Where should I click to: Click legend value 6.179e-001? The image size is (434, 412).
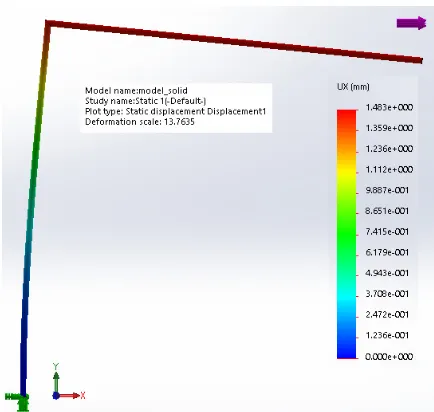pos(387,252)
